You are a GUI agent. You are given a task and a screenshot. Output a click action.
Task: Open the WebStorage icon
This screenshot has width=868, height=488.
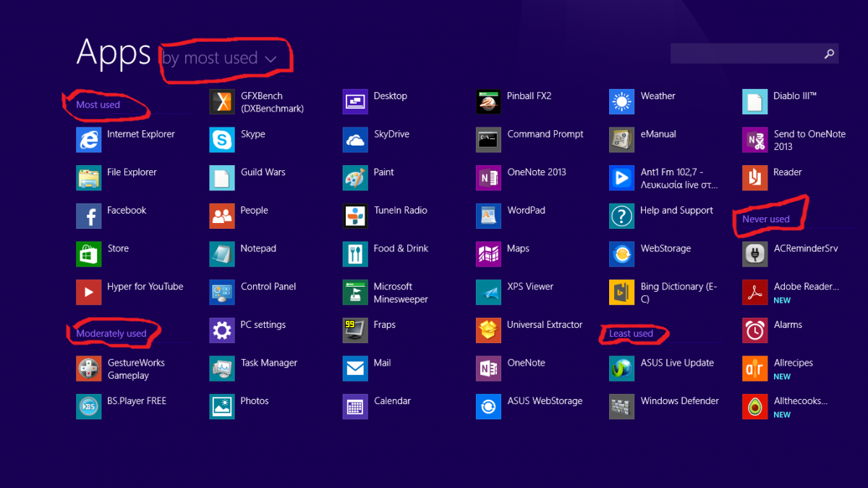pyautogui.click(x=621, y=254)
